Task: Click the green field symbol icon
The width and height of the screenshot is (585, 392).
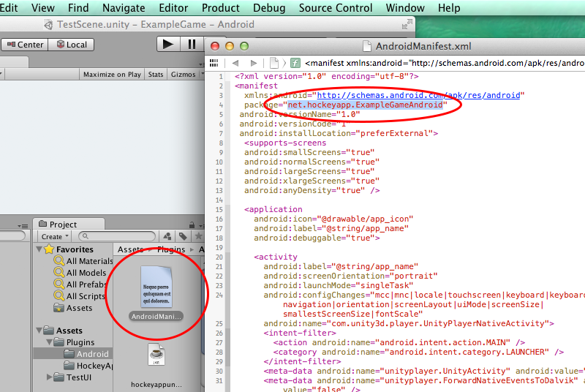Action: (x=295, y=63)
